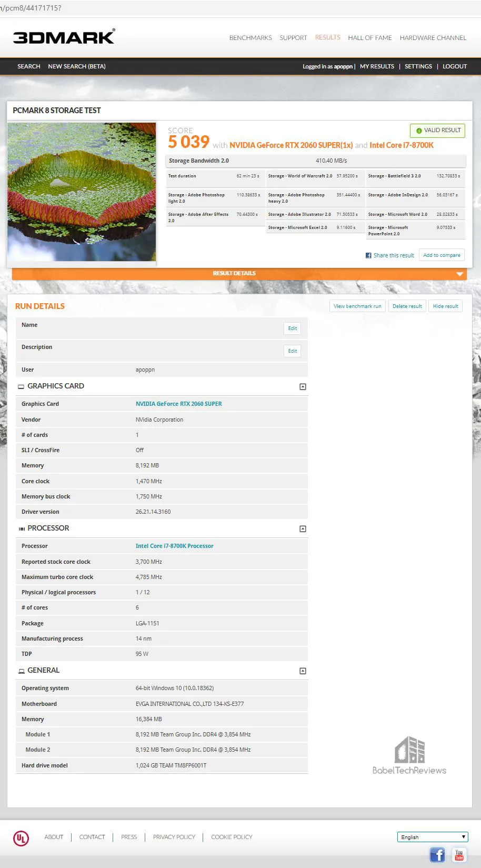Click the PCMark 8 Storage Test heading
The width and height of the screenshot is (481, 868).
(57, 111)
